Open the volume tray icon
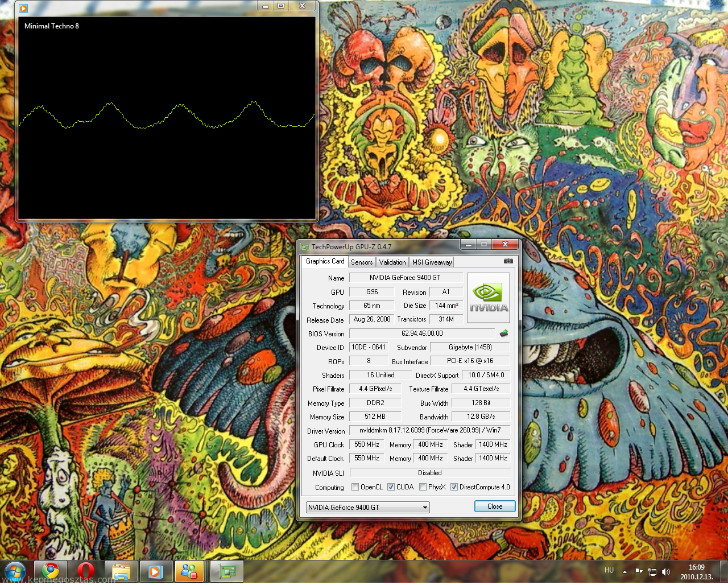This screenshot has width=728, height=585. [x=666, y=572]
